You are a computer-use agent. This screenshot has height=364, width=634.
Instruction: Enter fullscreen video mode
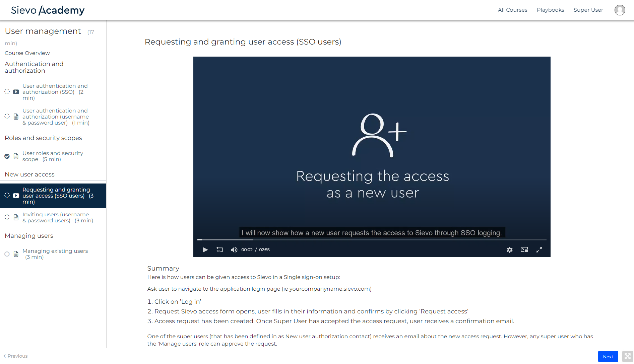click(539, 250)
